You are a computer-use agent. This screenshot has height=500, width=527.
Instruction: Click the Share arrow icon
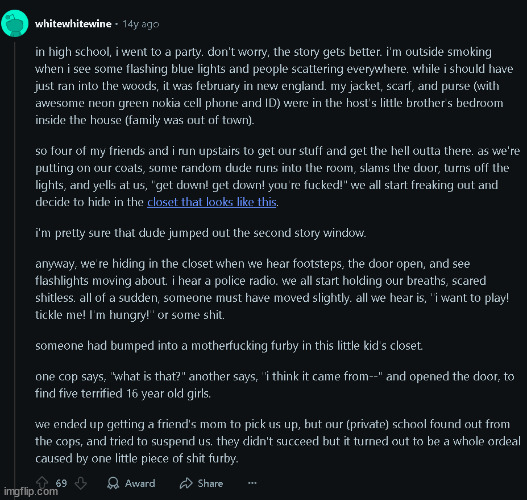point(186,484)
